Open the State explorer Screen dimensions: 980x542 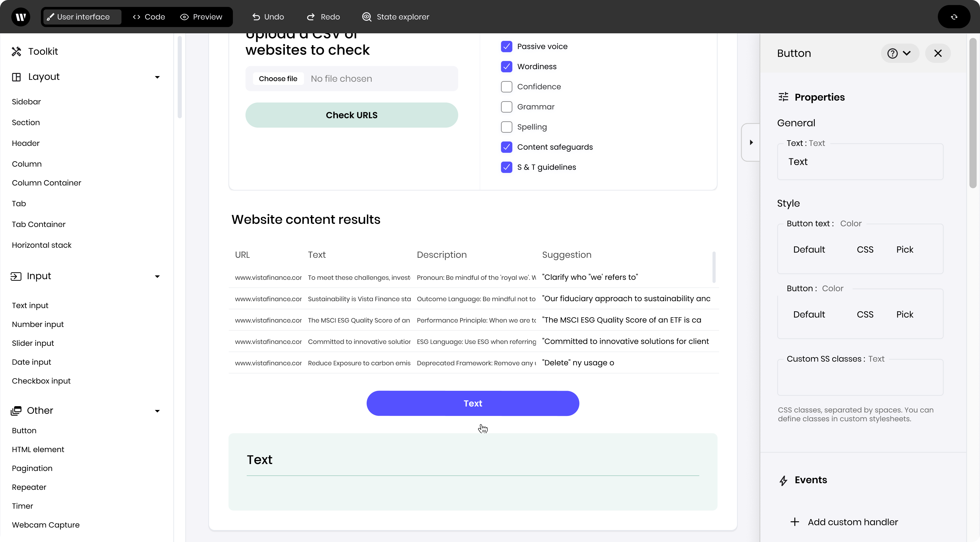coord(395,17)
